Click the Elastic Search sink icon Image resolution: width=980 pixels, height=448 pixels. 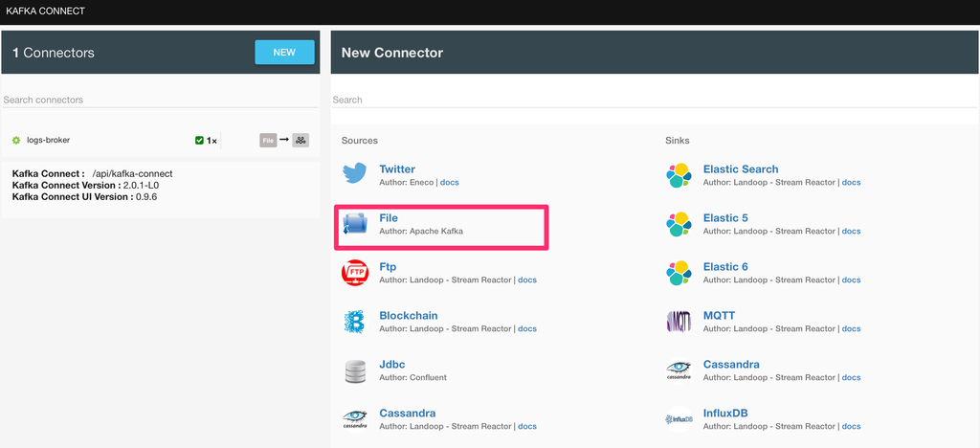click(x=679, y=175)
